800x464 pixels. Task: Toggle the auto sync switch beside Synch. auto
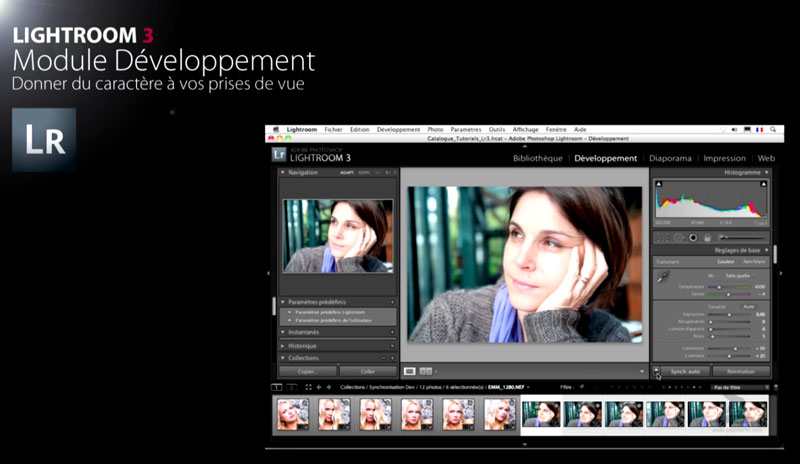[x=657, y=371]
